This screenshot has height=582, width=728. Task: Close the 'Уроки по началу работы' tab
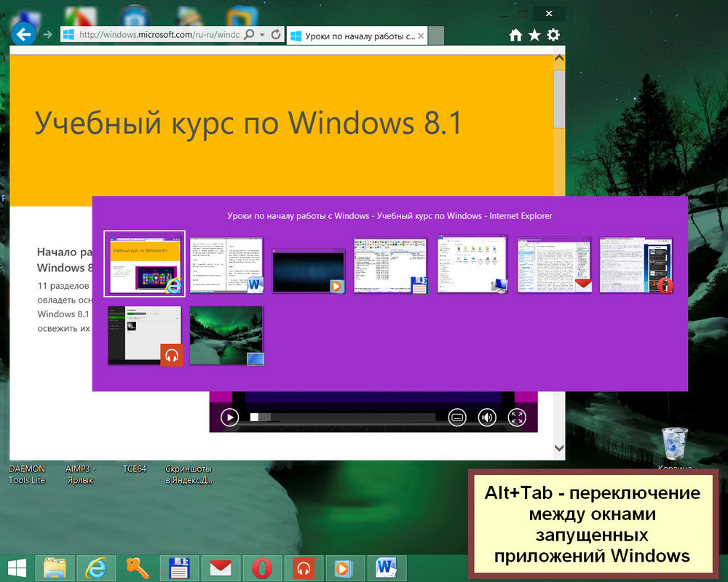(421, 36)
